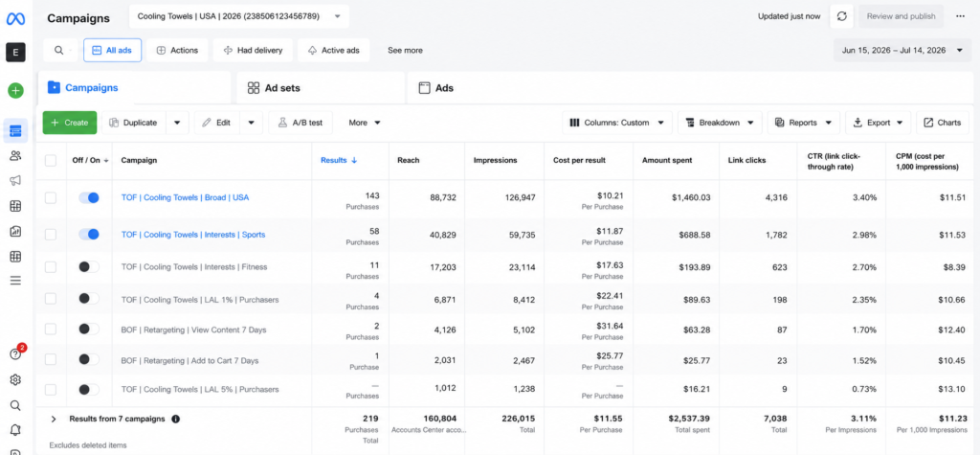Image resolution: width=980 pixels, height=455 pixels.
Task: Select checkbox for the Interests | Sports campaign
Action: point(51,235)
